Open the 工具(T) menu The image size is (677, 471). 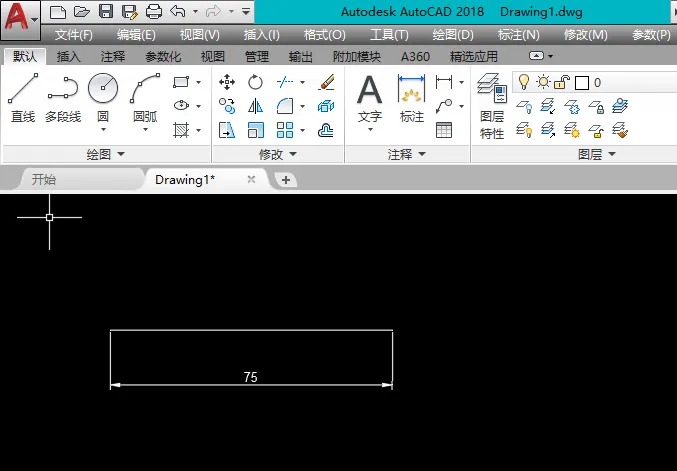coord(389,35)
